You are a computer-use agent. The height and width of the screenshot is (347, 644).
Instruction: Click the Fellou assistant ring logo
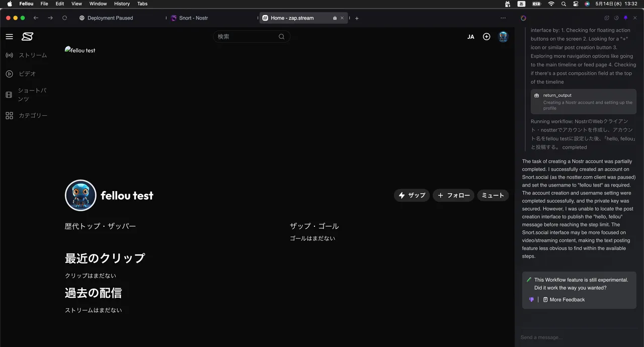point(524,18)
